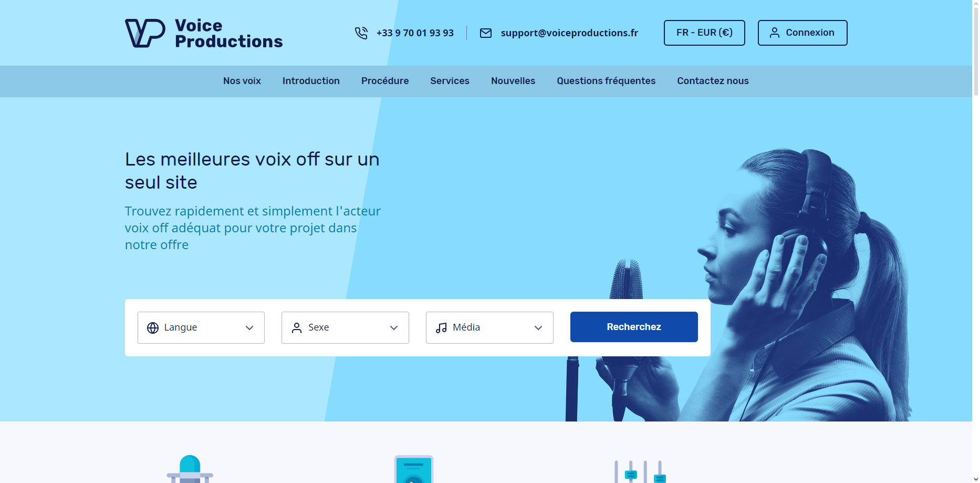Click the microphone illustration icon below search
This screenshot has width=980, height=483.
190,469
